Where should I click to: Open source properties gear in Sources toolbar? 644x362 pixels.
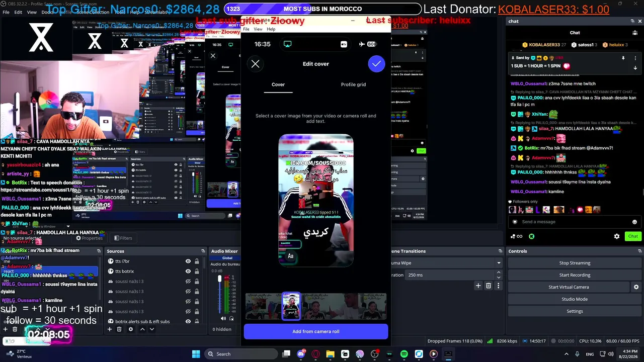coord(131,329)
